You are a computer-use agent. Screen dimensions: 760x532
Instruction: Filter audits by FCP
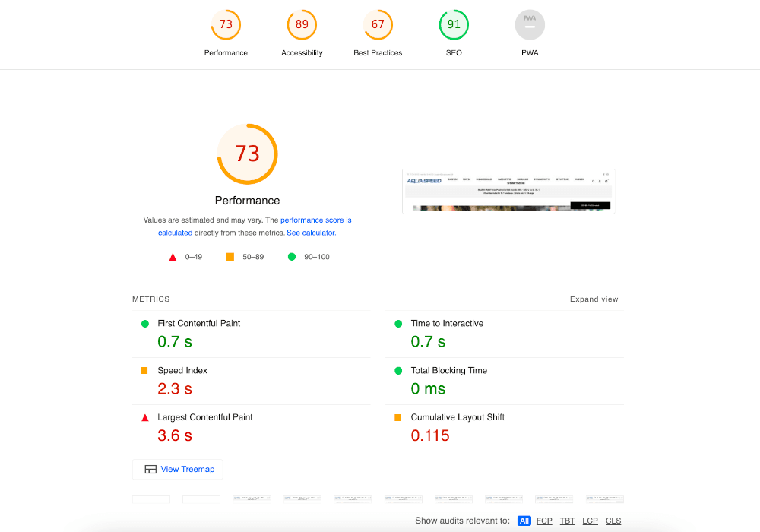[x=544, y=521]
